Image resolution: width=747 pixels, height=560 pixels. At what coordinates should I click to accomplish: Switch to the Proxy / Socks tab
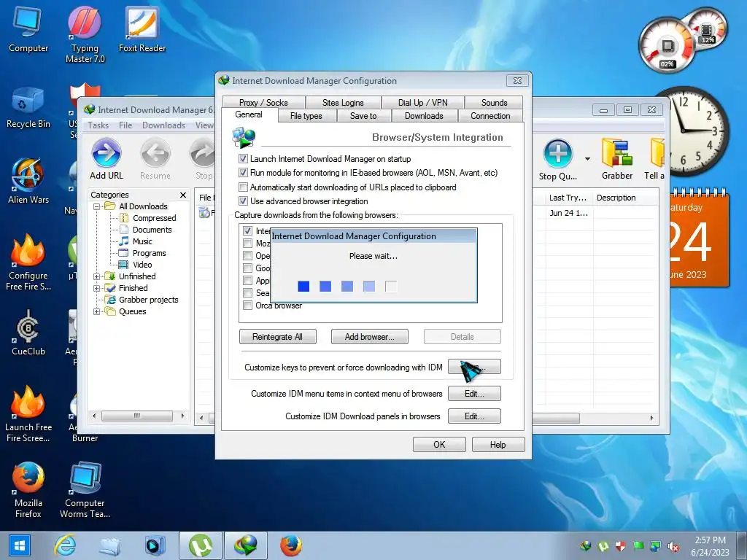tap(263, 102)
